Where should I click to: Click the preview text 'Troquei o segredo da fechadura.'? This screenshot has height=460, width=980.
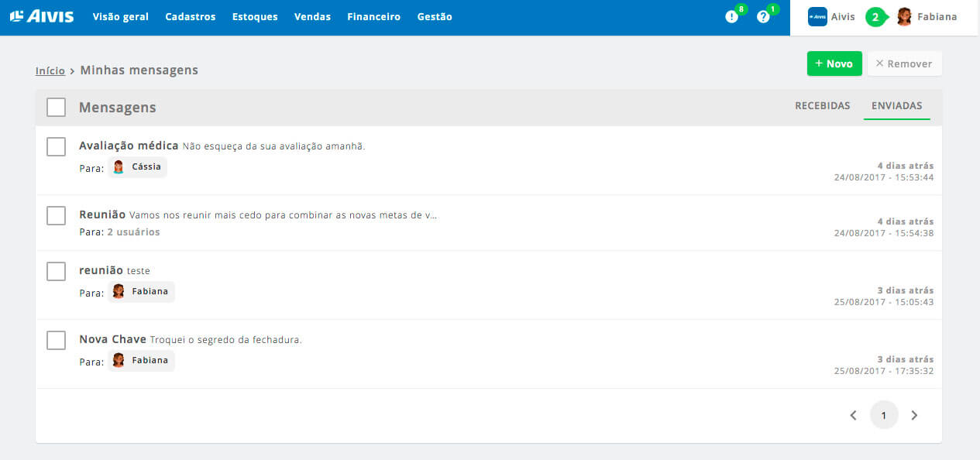225,340
